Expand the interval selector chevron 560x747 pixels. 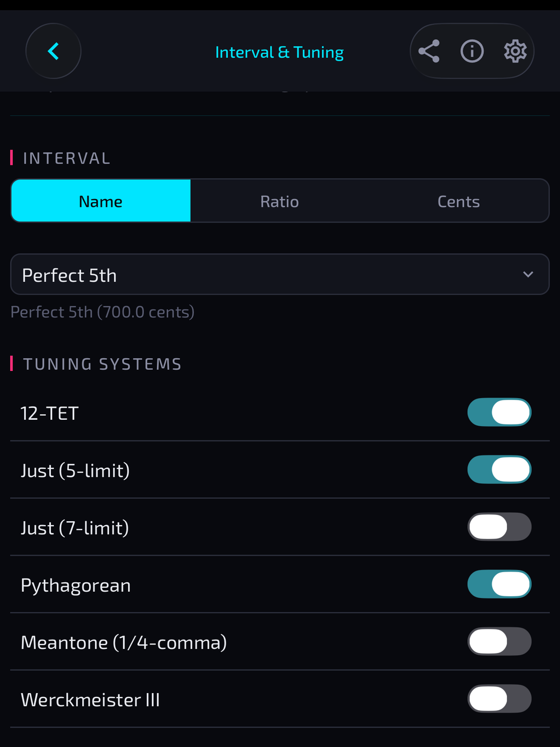click(527, 275)
